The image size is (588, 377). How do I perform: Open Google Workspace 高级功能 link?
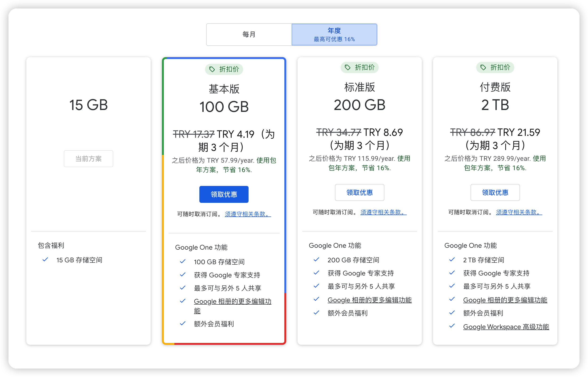[x=506, y=326]
